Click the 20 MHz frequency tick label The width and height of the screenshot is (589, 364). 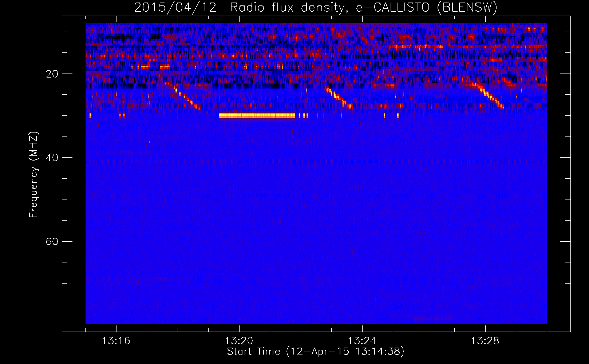tap(52, 74)
